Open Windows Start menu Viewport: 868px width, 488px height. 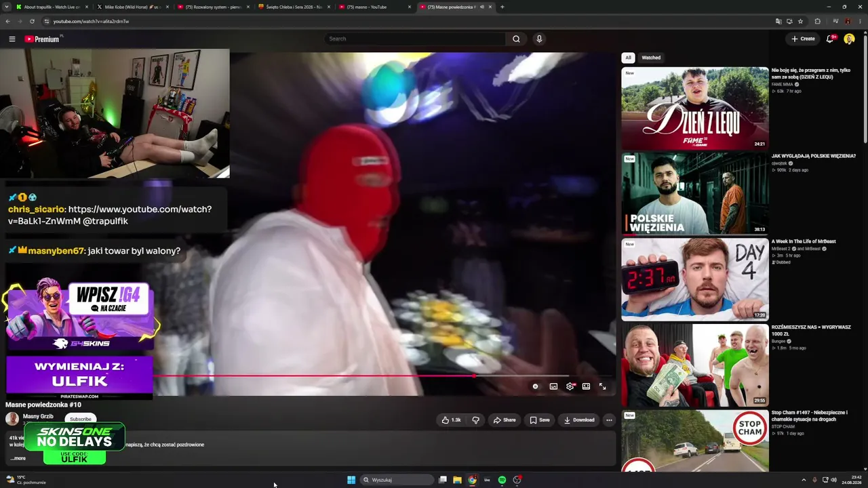[x=351, y=480]
